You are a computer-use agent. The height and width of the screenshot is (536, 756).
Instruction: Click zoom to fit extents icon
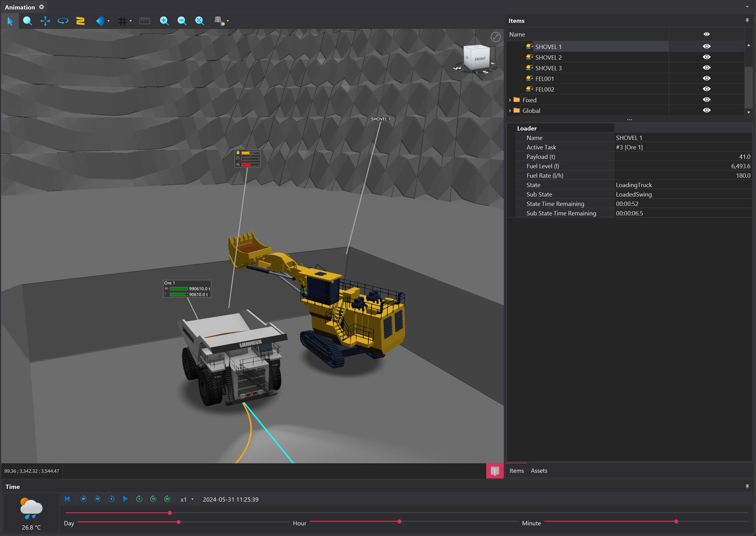coord(199,21)
